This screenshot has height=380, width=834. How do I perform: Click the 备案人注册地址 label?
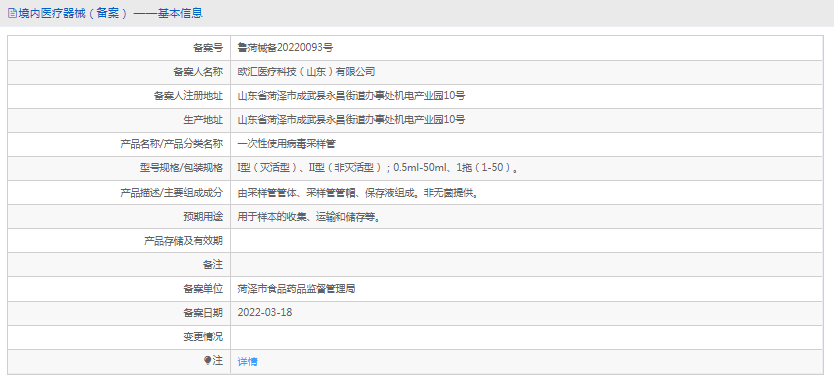[x=188, y=96]
